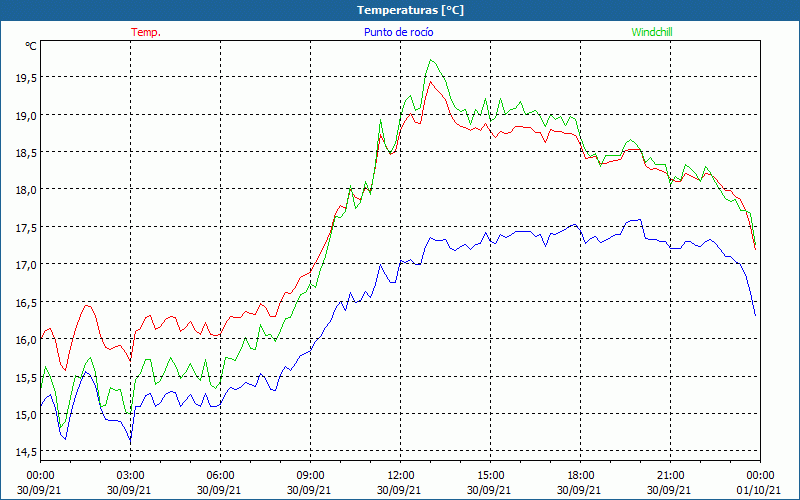
Task: Click the 19,5 y-axis value
Action: pos(26,78)
